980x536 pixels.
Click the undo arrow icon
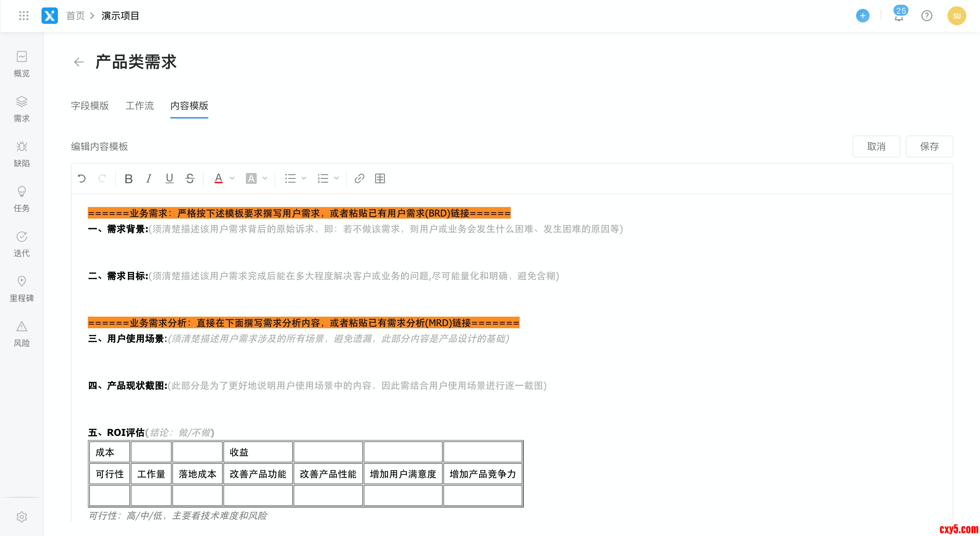click(82, 178)
